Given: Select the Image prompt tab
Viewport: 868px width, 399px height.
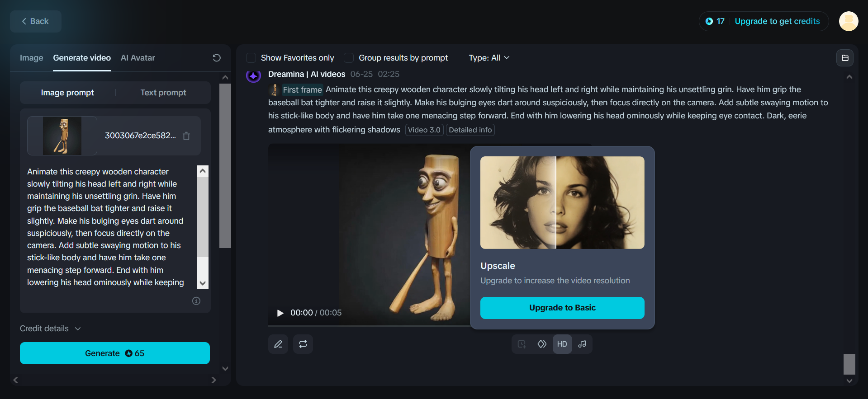Looking at the screenshot, I should [67, 93].
